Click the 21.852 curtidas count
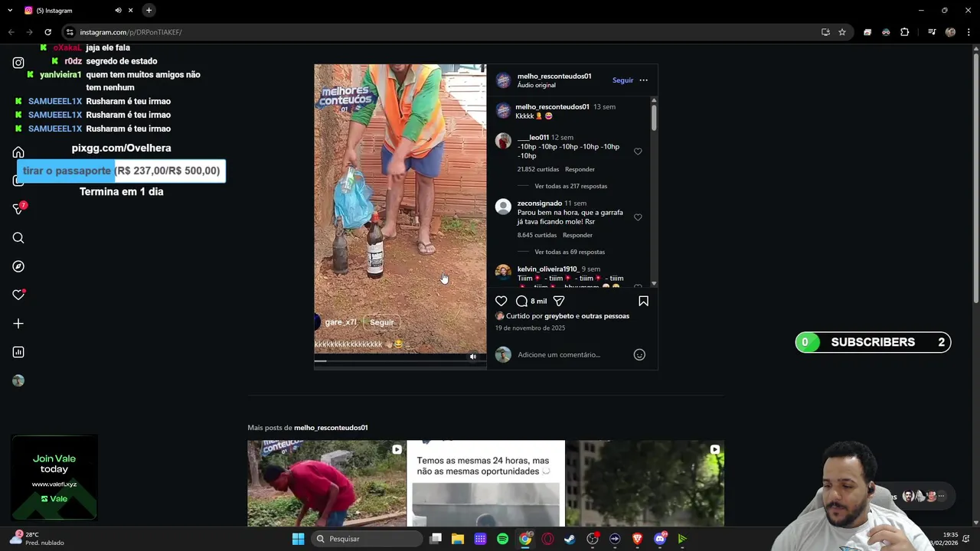 [538, 169]
